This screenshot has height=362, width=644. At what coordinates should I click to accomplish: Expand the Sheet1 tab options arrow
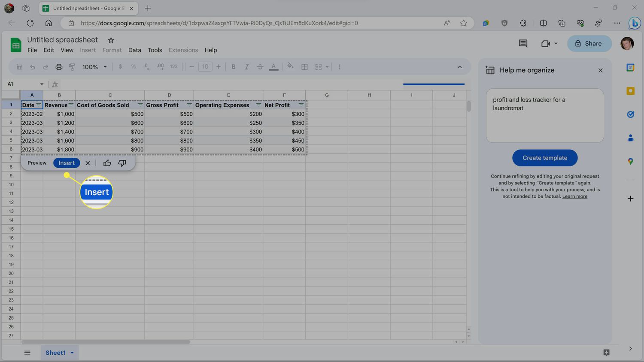point(72,353)
